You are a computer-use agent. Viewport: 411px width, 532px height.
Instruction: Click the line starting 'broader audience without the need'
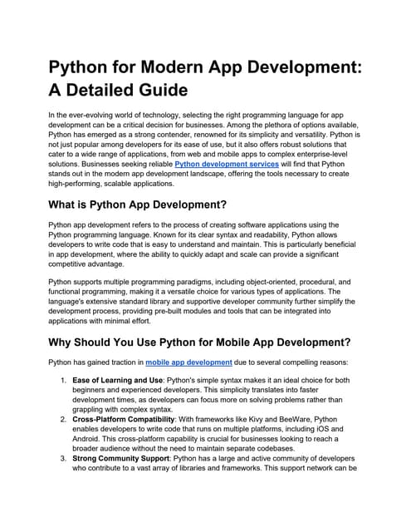click(x=183, y=449)
